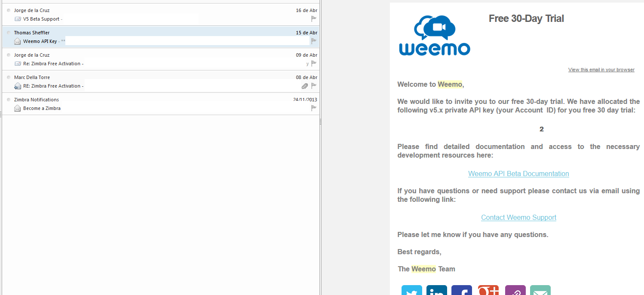This screenshot has height=295, width=644.
Task: Click envelope icon beside Become a Zimbra
Action: pos(18,108)
